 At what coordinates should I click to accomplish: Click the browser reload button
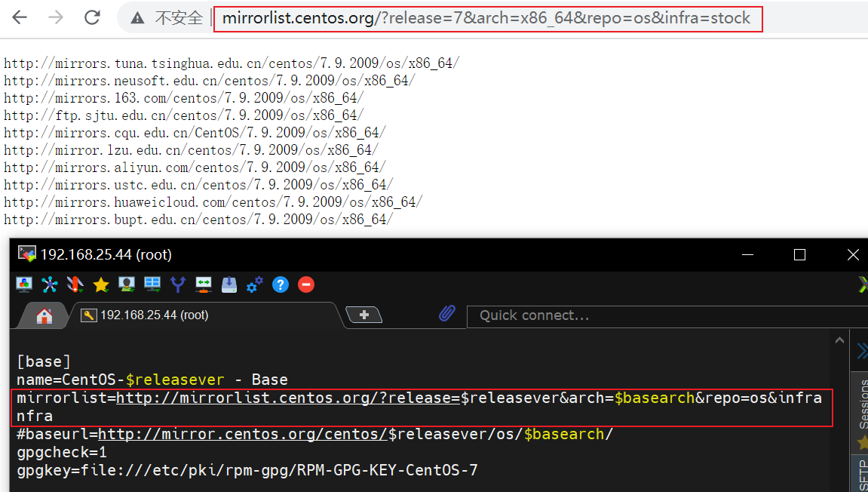[x=92, y=18]
